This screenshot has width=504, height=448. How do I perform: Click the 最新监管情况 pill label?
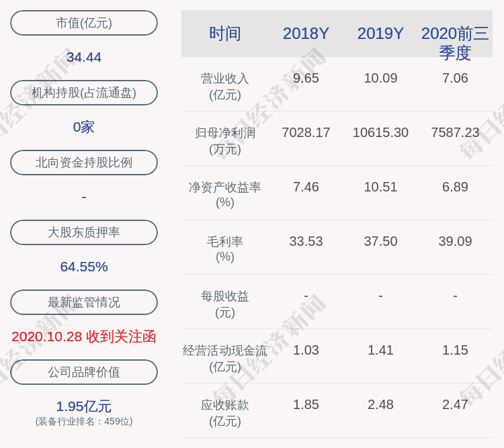coord(84,302)
